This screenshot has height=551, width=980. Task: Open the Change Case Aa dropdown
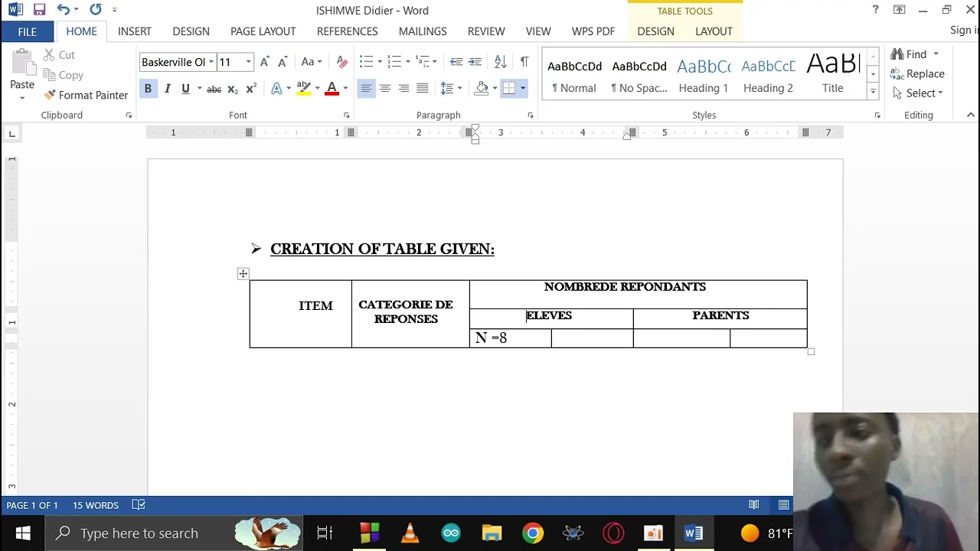coord(312,62)
